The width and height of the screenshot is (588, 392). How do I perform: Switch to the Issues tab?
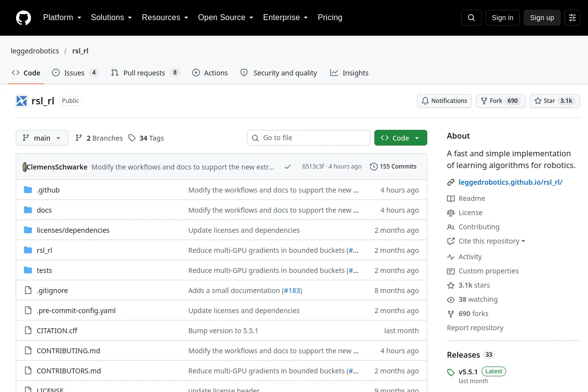tap(75, 73)
